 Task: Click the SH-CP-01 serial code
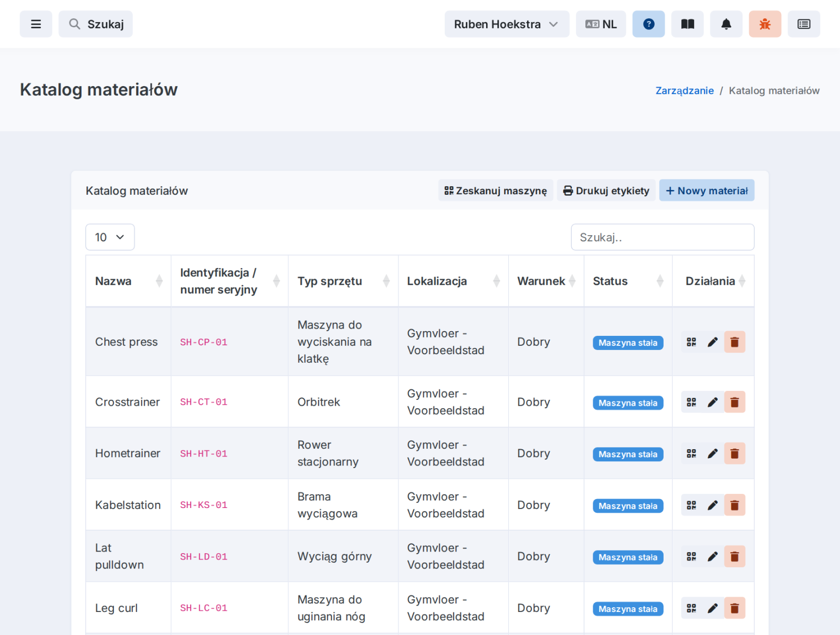(204, 342)
